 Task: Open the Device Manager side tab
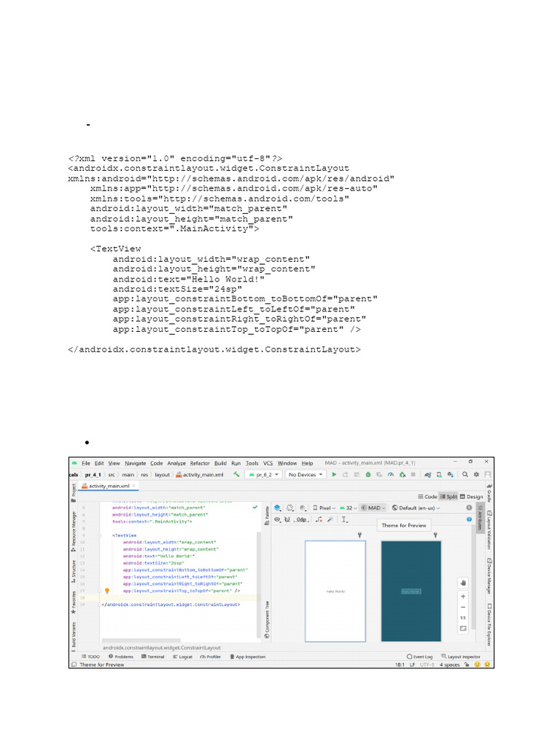[x=489, y=576]
